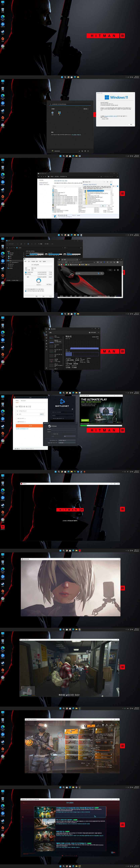The image size is (140, 868).
Task: Open the '도구' tab in the drive properties dialog
Action: click(29, 262)
